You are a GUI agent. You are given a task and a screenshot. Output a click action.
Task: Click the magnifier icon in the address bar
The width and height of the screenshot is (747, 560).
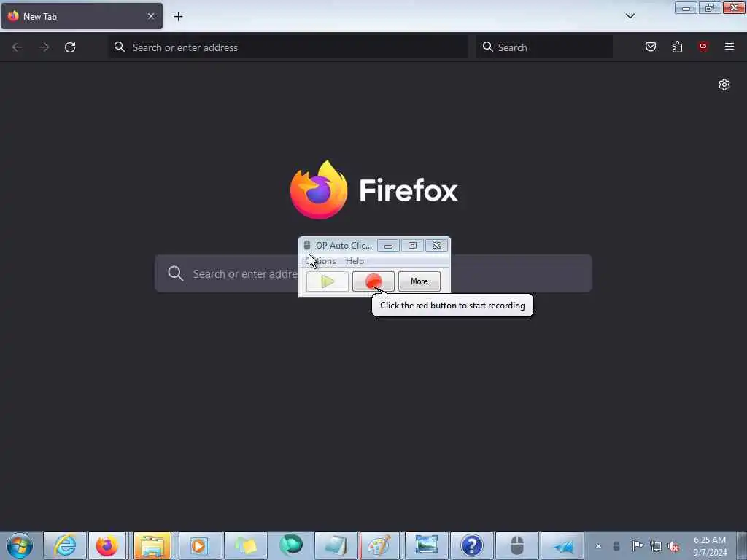pos(120,47)
